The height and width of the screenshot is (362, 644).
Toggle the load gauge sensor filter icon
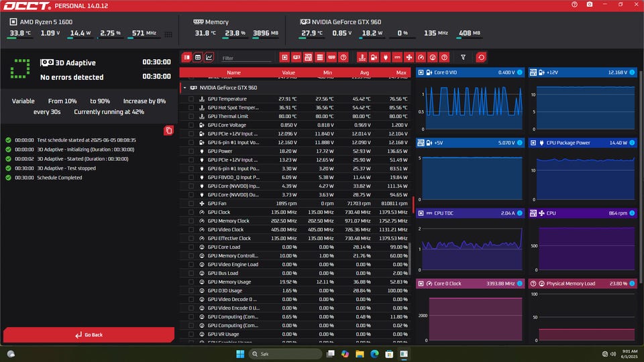coord(433,58)
